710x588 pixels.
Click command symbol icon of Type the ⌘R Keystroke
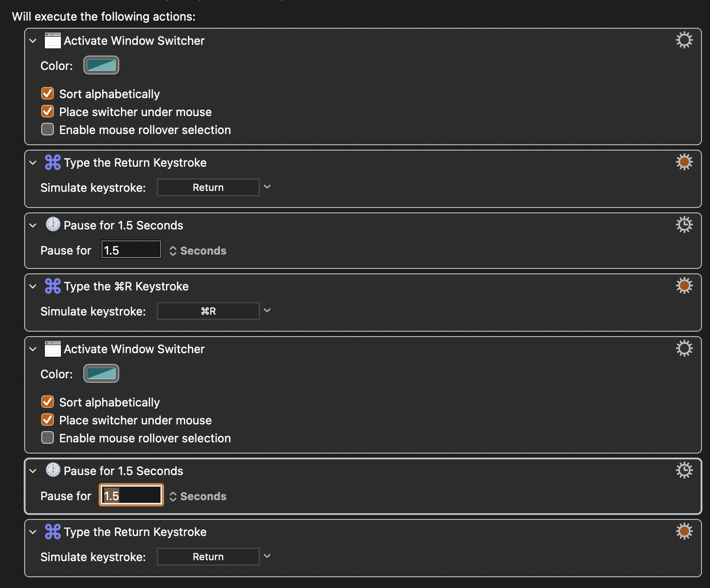click(53, 286)
